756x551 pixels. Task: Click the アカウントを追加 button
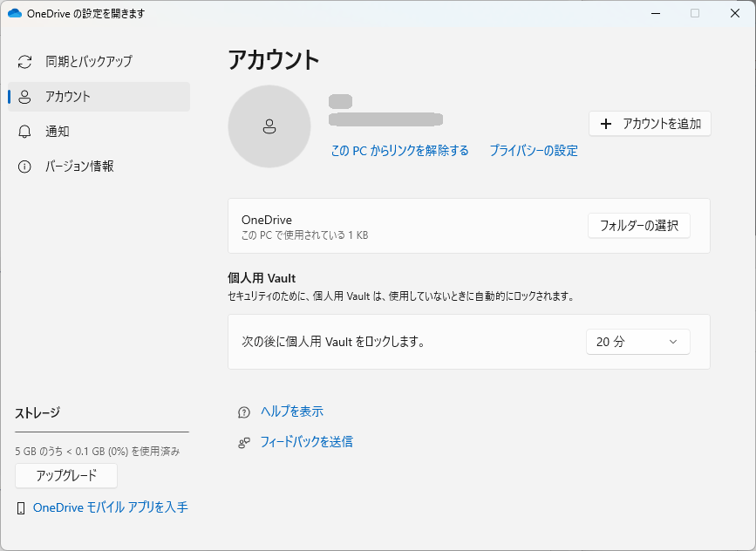(x=650, y=123)
